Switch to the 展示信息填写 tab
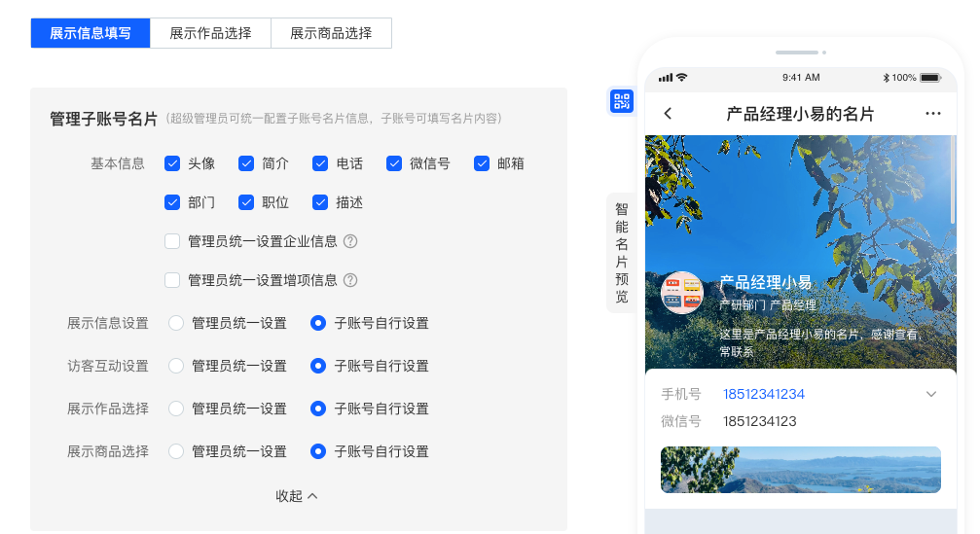 pyautogui.click(x=91, y=33)
